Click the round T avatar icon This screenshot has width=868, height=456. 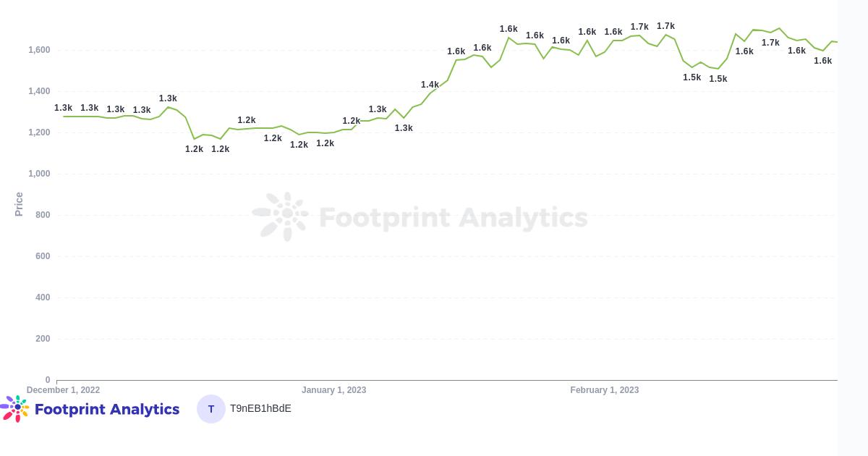(211, 409)
